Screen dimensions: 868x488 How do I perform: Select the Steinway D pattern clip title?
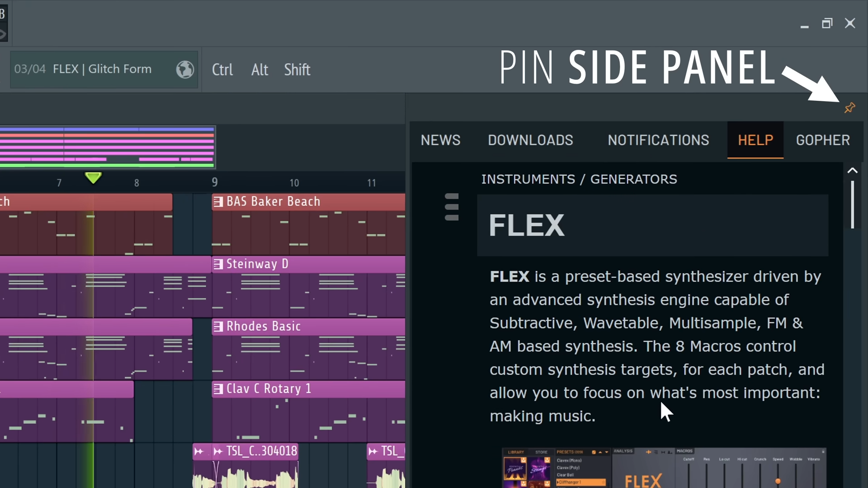(x=257, y=264)
